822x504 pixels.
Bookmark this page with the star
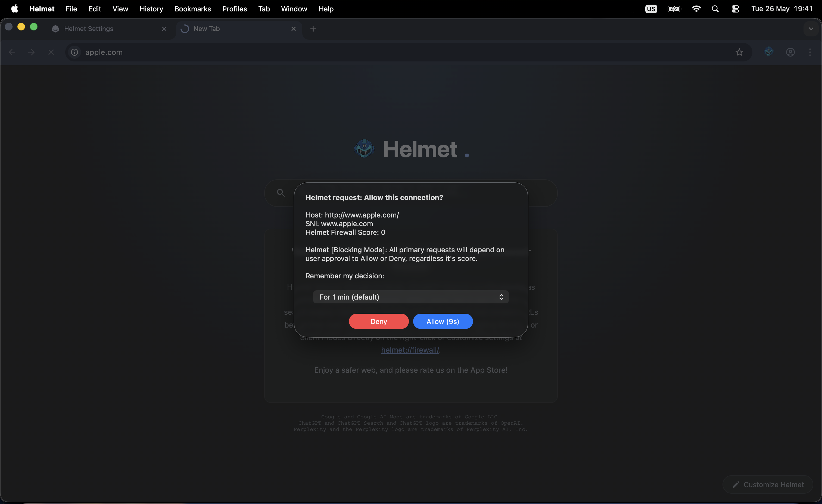[x=739, y=52]
